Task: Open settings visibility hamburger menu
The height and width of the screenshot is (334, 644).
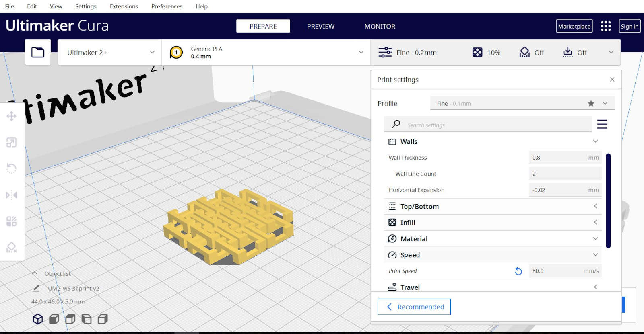Action: 602,124
